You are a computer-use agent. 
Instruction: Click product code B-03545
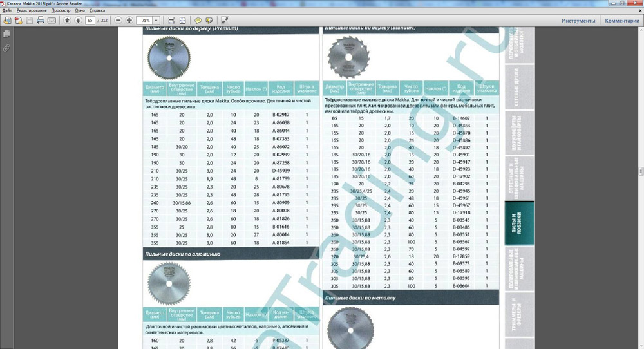pos(461,220)
